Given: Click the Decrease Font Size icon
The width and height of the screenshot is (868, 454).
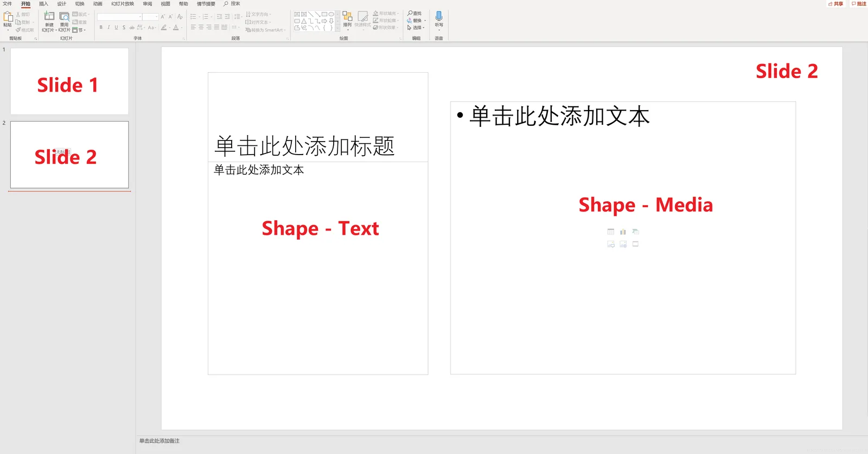Looking at the screenshot, I should (x=170, y=17).
